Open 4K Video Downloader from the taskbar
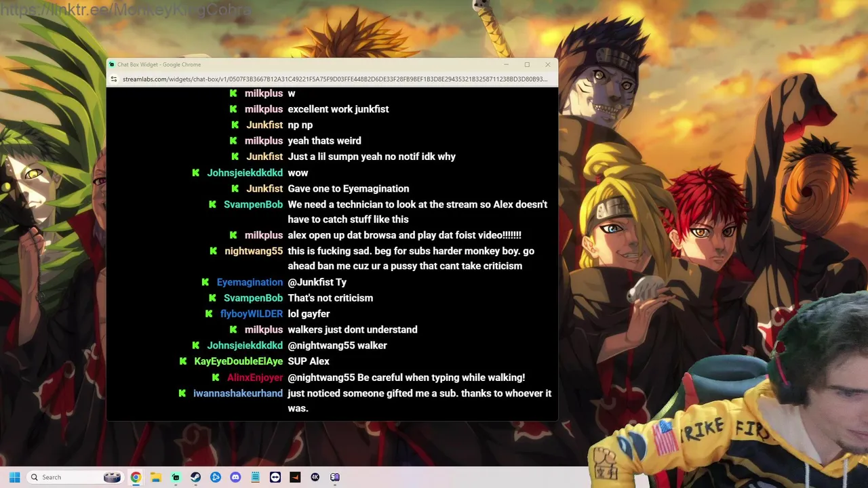868x488 pixels. point(315,477)
